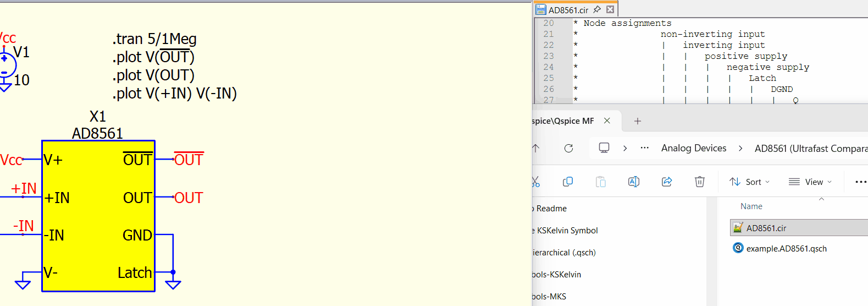
Task: Click the This PC monitor icon
Action: tap(604, 147)
